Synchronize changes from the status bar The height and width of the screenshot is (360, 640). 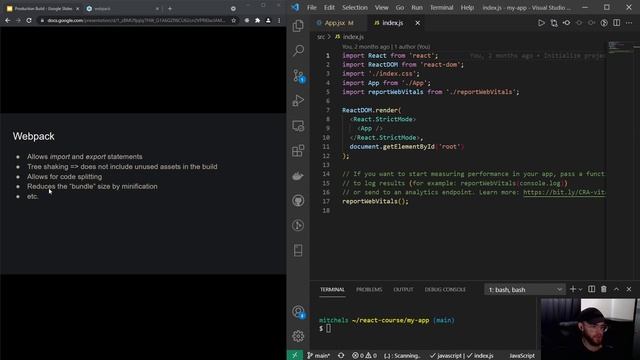coord(341,356)
